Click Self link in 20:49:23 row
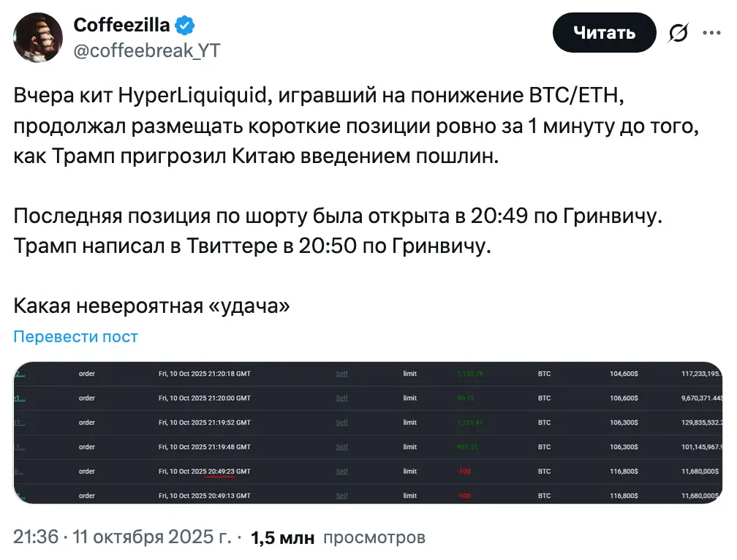This screenshot has width=737, height=560. [341, 472]
